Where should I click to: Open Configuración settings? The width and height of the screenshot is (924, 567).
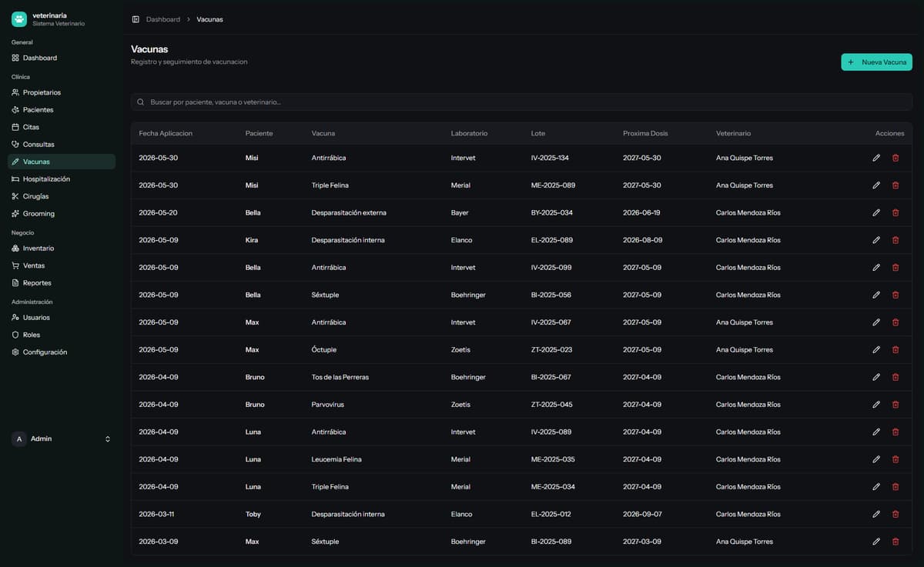point(62,352)
